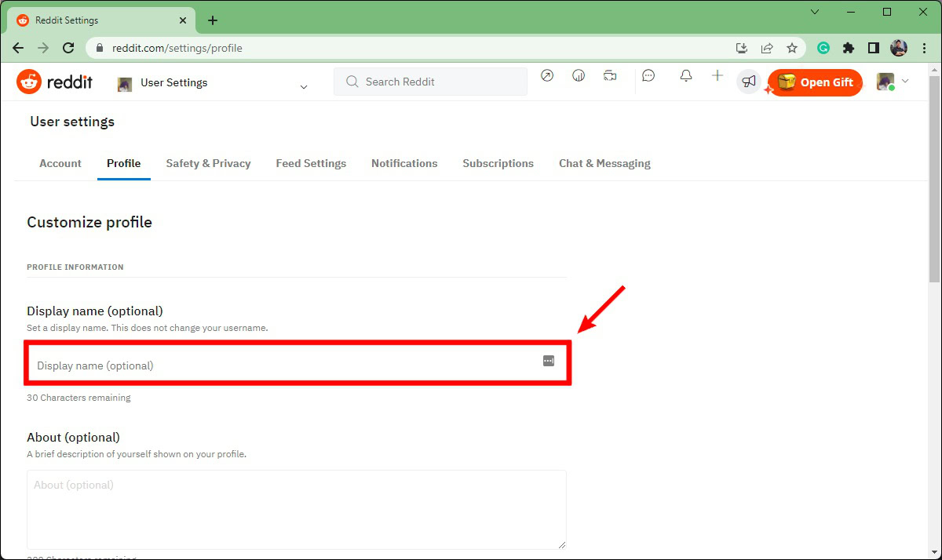The image size is (942, 560).
Task: Switch to the Account tab
Action: [x=60, y=163]
